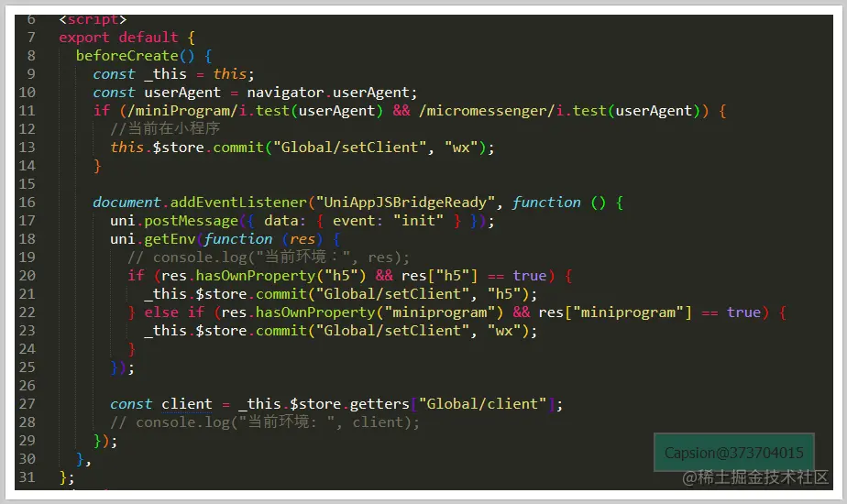
Task: Click line number 18 in the gutter
Action: click(x=27, y=239)
